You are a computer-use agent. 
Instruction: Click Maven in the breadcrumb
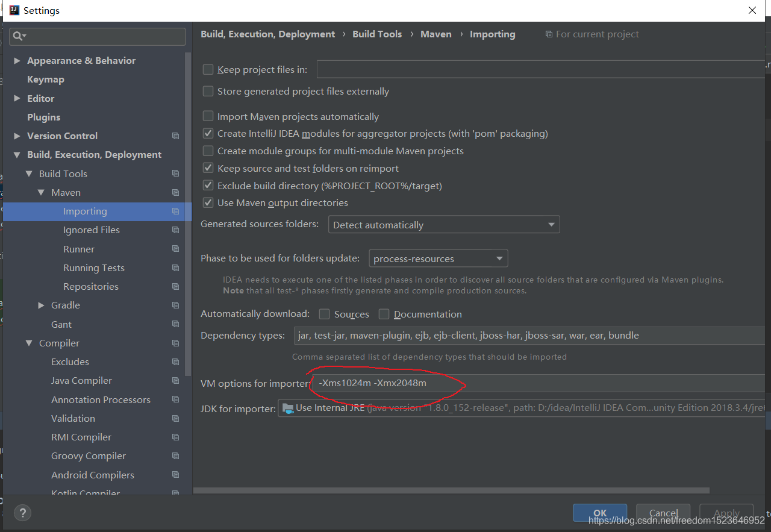pyautogui.click(x=436, y=34)
